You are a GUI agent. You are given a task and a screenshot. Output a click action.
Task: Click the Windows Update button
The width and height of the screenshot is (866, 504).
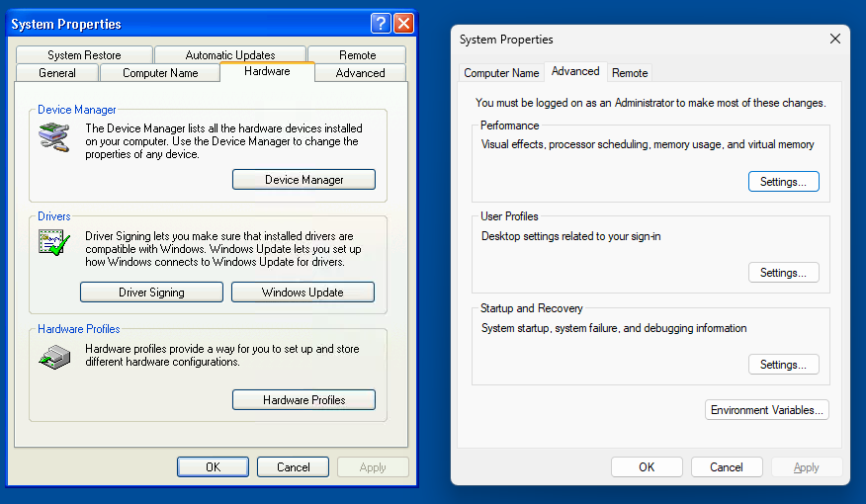click(303, 293)
